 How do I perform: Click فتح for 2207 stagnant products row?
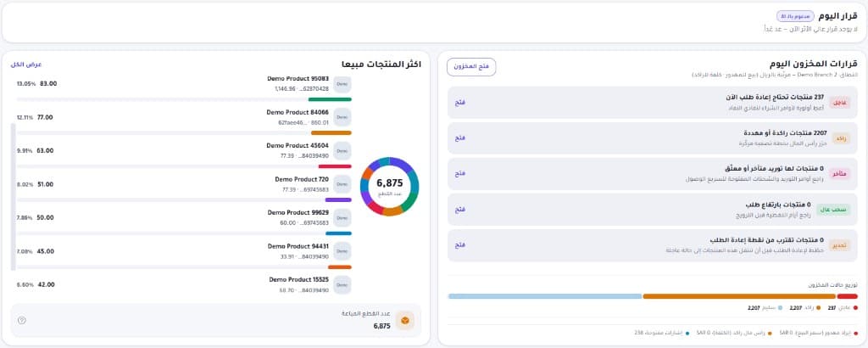click(460, 138)
